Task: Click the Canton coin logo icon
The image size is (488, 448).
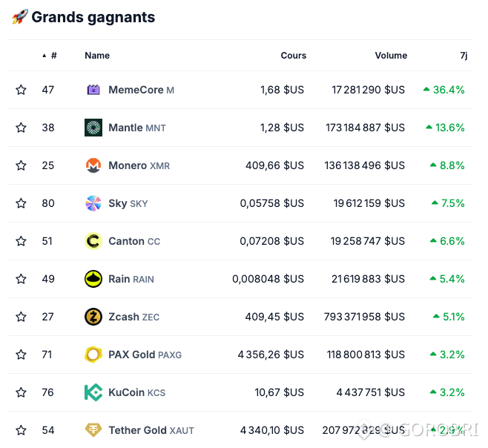Action: click(93, 241)
